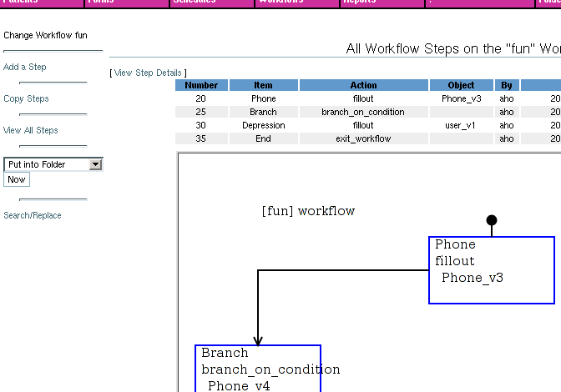Select the Branch branch_on_condition step box

[x=258, y=368]
